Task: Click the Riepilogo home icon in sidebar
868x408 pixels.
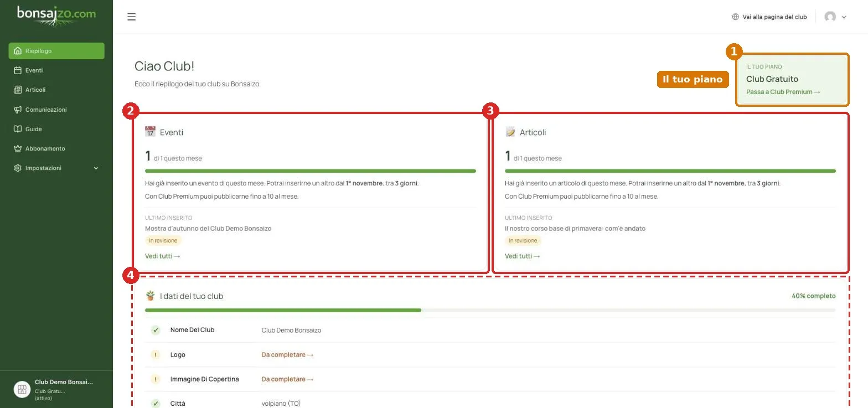Action: [x=18, y=51]
